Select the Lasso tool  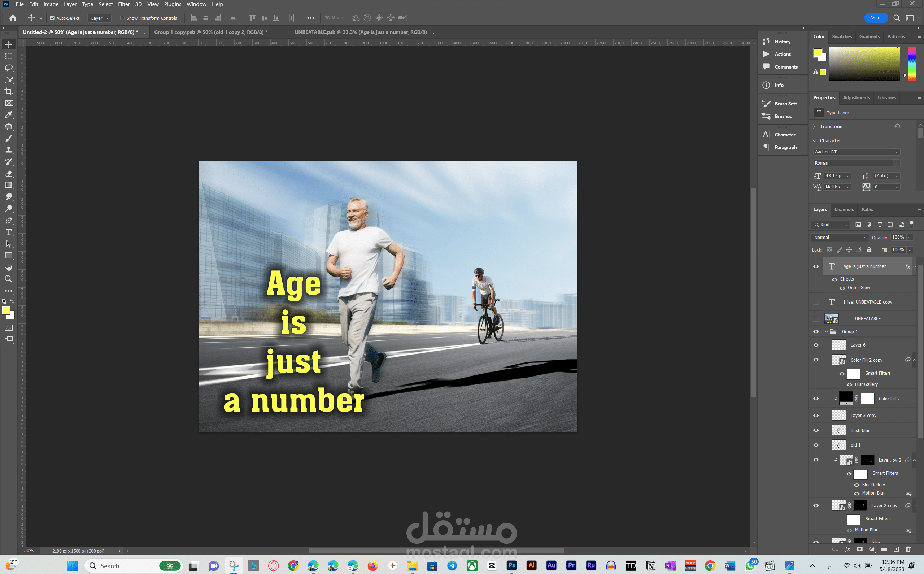click(9, 68)
